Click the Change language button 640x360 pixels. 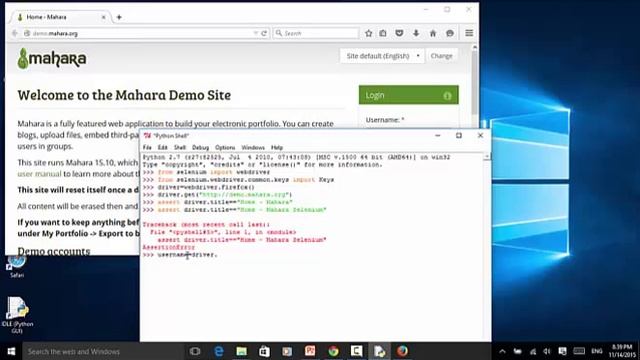pos(441,56)
